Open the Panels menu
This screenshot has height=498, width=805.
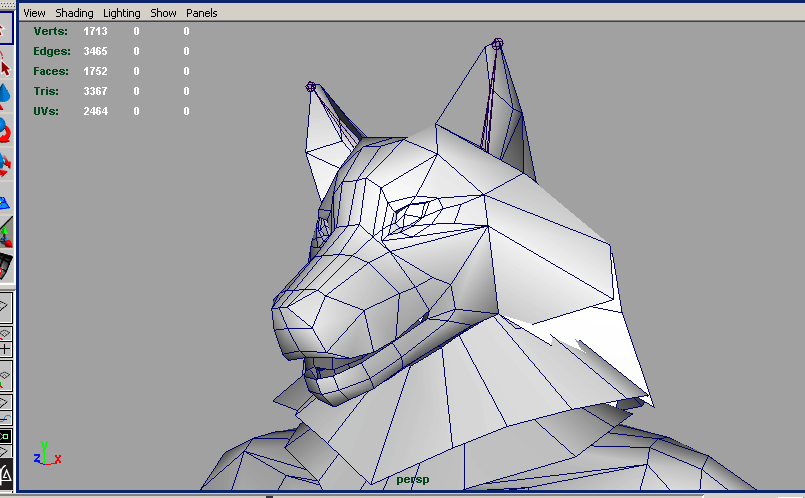[201, 13]
